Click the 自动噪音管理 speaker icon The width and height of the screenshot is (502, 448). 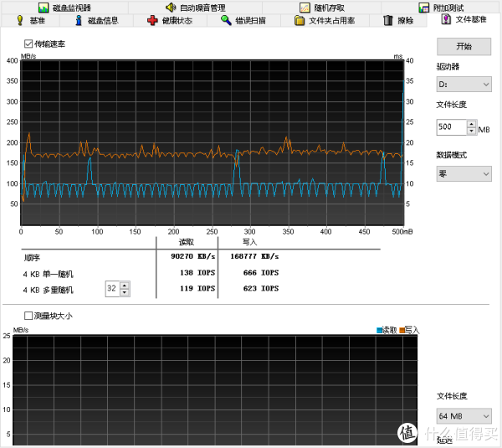(x=170, y=8)
